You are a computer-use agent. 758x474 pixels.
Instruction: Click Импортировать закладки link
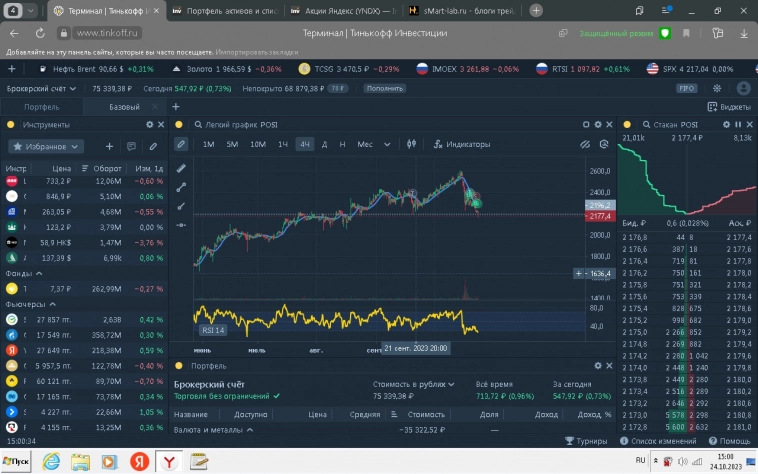point(257,52)
